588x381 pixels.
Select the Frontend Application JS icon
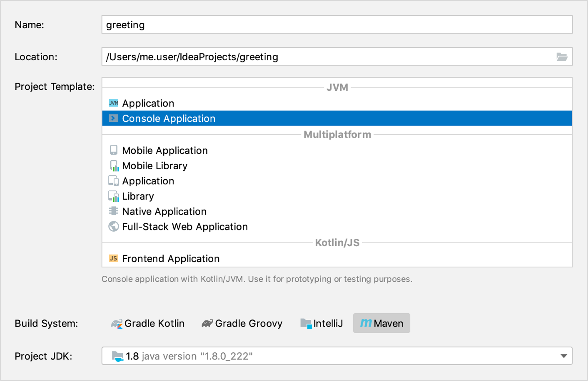point(113,258)
